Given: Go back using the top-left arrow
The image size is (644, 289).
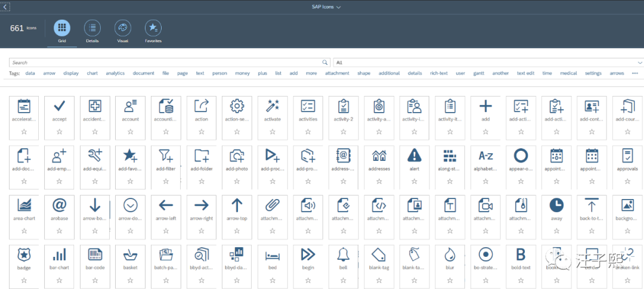Looking at the screenshot, I should click(5, 7).
